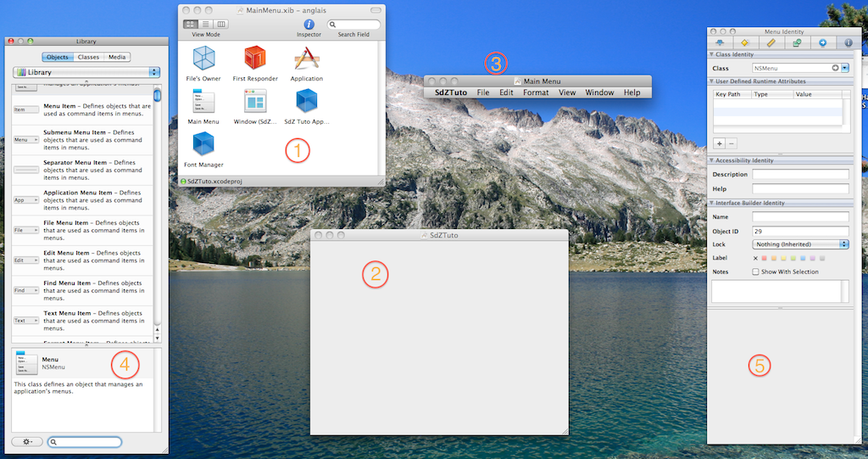The width and height of the screenshot is (868, 459).
Task: Collapse User Defined Runtime Attributes section
Action: pos(712,81)
